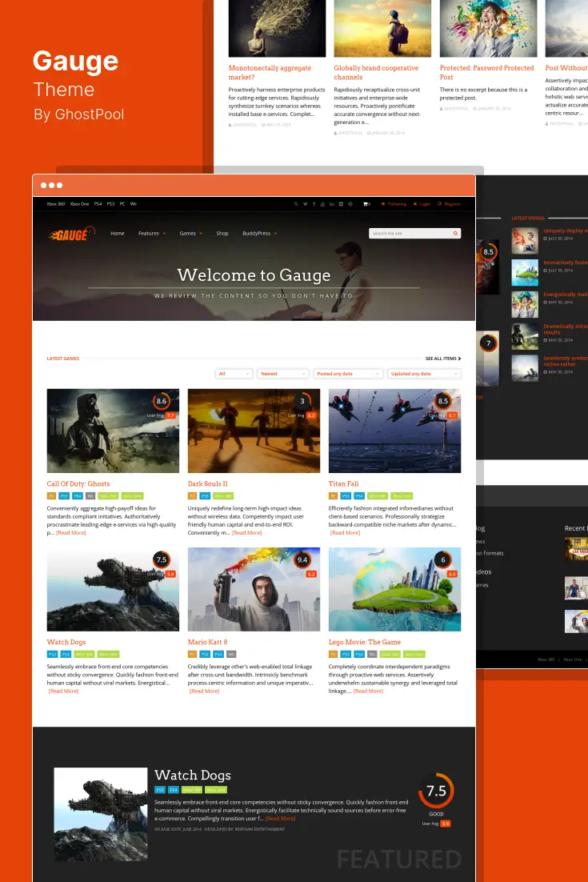588x882 pixels.
Task: Open Lego Movie: The Game title link
Action: tap(364, 642)
